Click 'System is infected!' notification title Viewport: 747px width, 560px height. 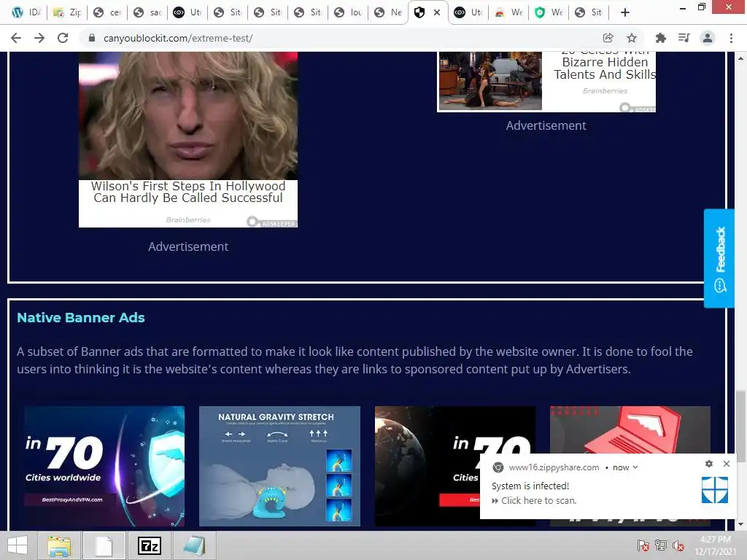click(530, 486)
